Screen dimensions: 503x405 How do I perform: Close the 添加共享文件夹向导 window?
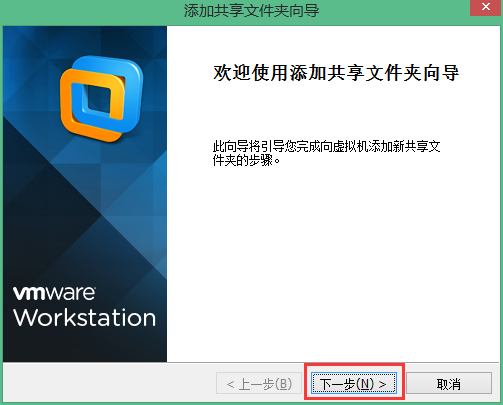(485, 7)
